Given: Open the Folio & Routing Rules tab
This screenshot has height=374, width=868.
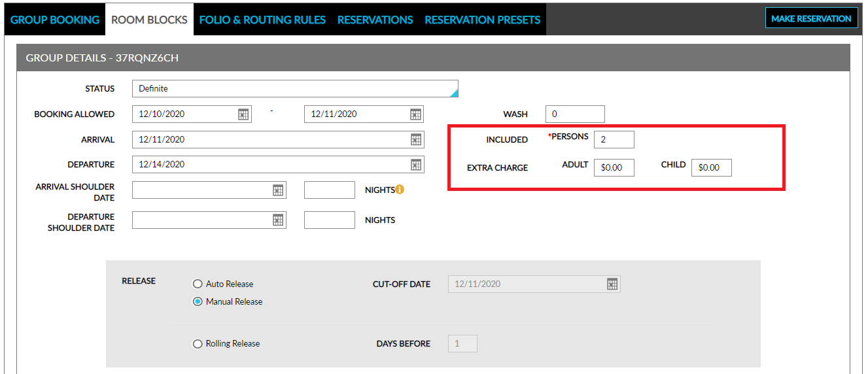Looking at the screenshot, I should click(262, 20).
